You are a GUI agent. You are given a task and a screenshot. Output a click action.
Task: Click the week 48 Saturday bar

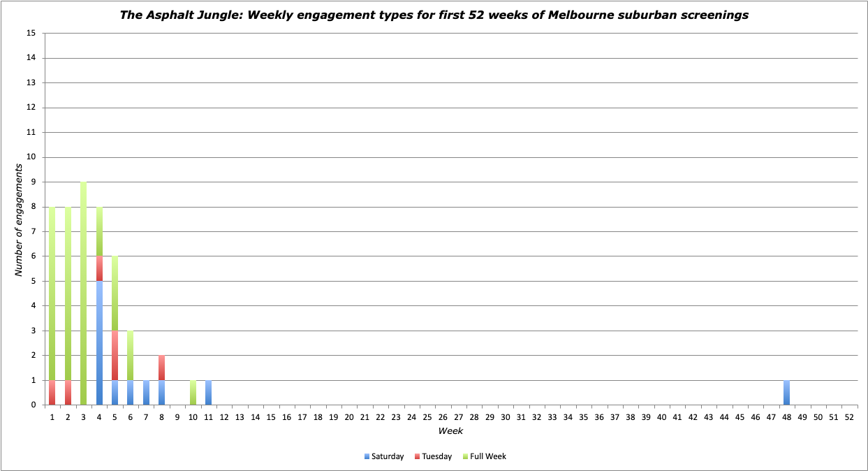tap(787, 393)
